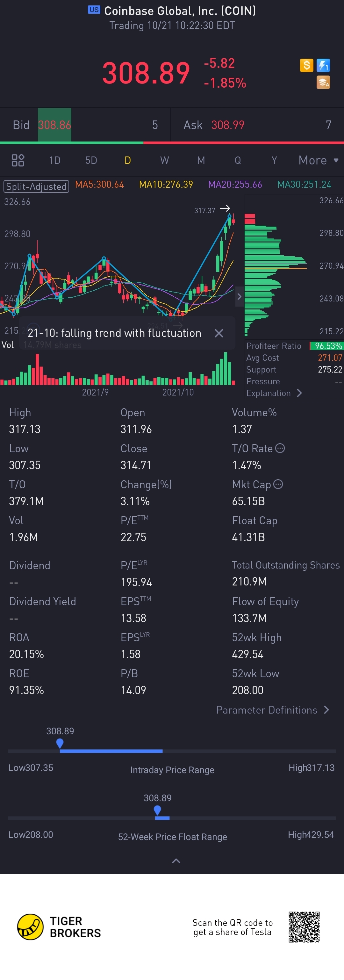
Task: Select the 1D chart period
Action: 55,160
